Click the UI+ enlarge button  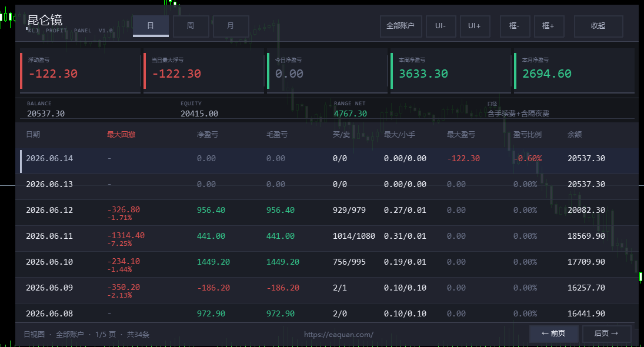[x=475, y=26]
